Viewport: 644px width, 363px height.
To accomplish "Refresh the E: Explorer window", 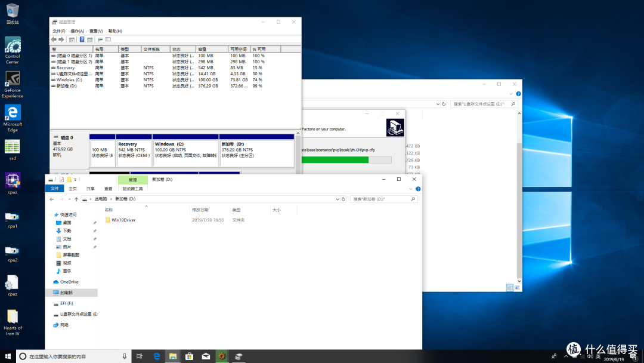I will pos(444,104).
